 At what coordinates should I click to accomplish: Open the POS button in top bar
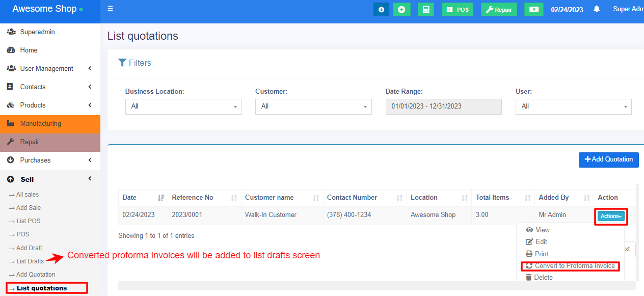(457, 10)
